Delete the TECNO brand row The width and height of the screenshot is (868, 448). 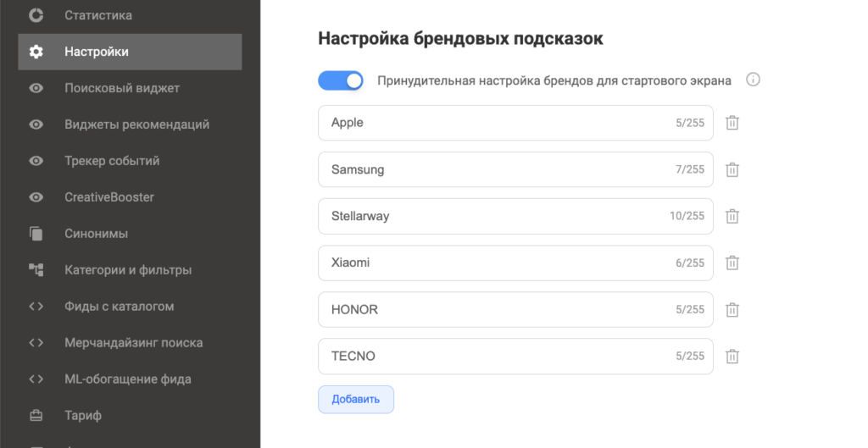click(x=732, y=357)
